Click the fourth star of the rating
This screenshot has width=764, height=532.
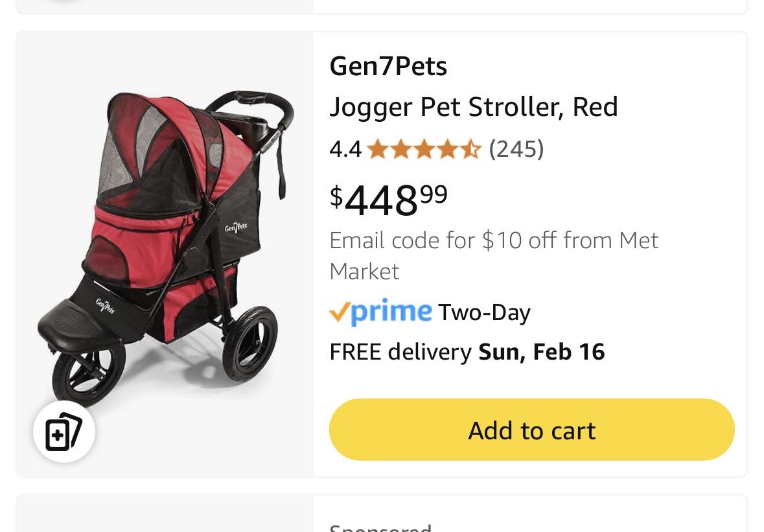pos(448,148)
